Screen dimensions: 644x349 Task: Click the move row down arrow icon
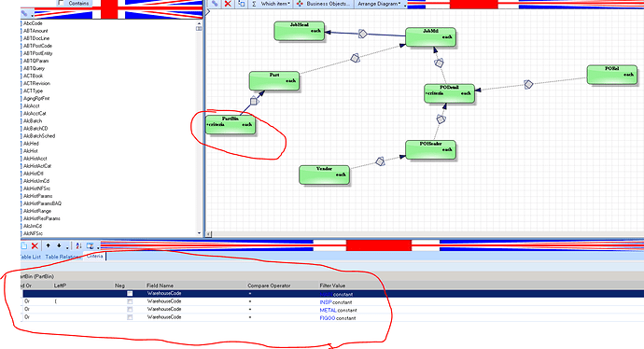tap(59, 245)
